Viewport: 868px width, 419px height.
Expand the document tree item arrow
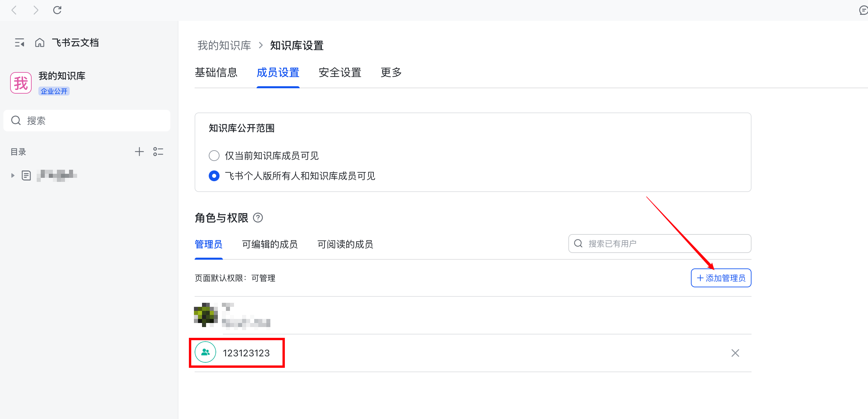13,175
